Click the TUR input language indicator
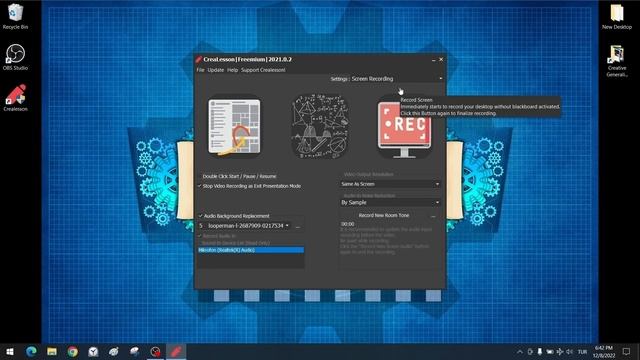 click(582, 352)
